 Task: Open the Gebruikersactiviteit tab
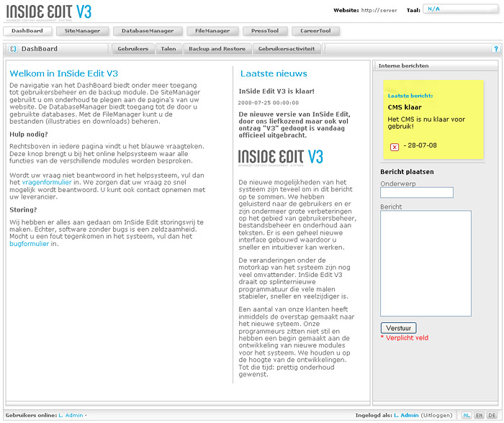pyautogui.click(x=286, y=49)
